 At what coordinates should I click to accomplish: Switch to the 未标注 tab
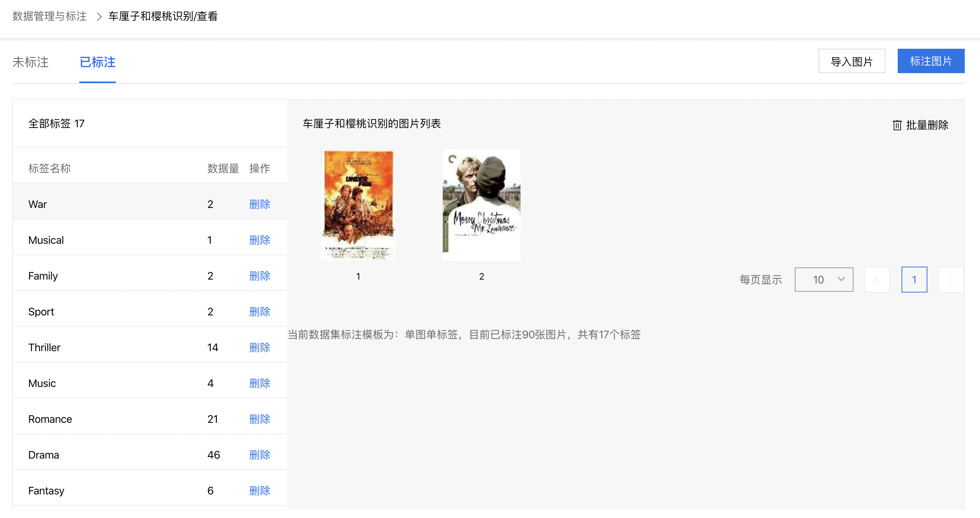click(30, 62)
